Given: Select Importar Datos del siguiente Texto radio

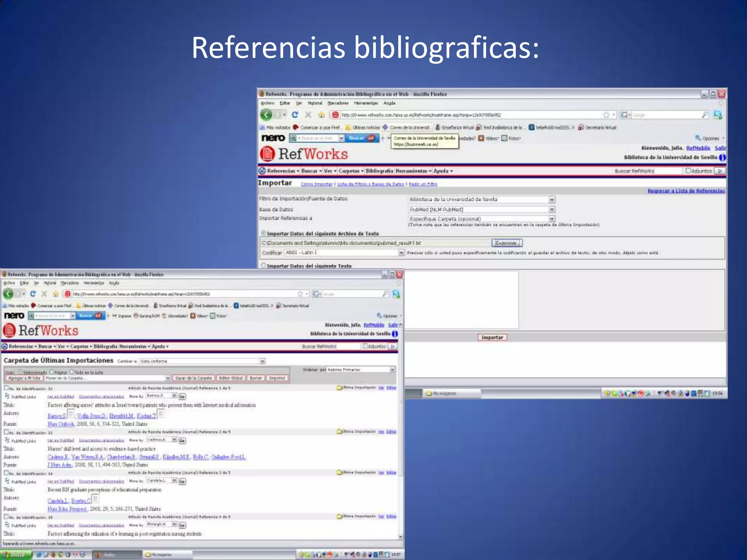Looking at the screenshot, I should tap(263, 265).
